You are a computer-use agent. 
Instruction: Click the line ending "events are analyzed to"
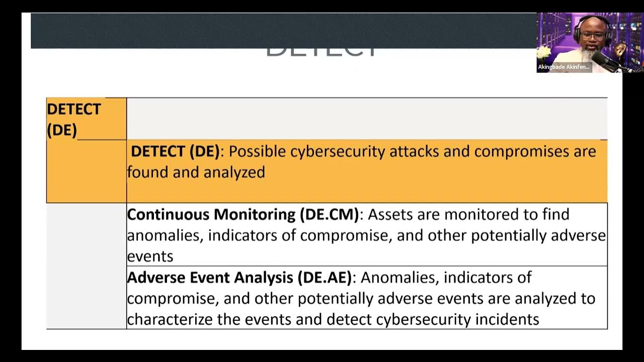[x=361, y=299]
